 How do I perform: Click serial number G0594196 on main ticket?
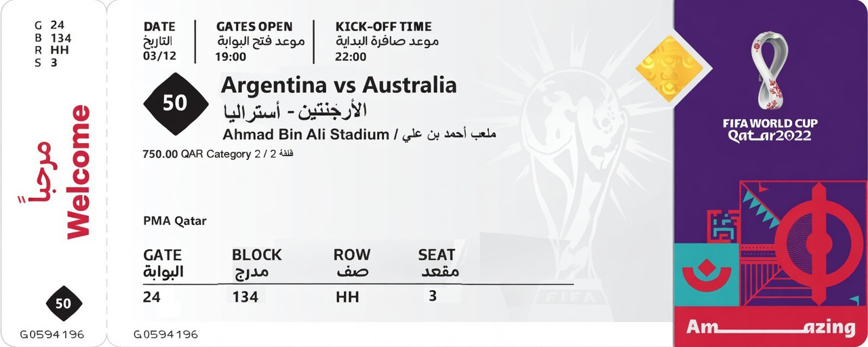click(165, 335)
